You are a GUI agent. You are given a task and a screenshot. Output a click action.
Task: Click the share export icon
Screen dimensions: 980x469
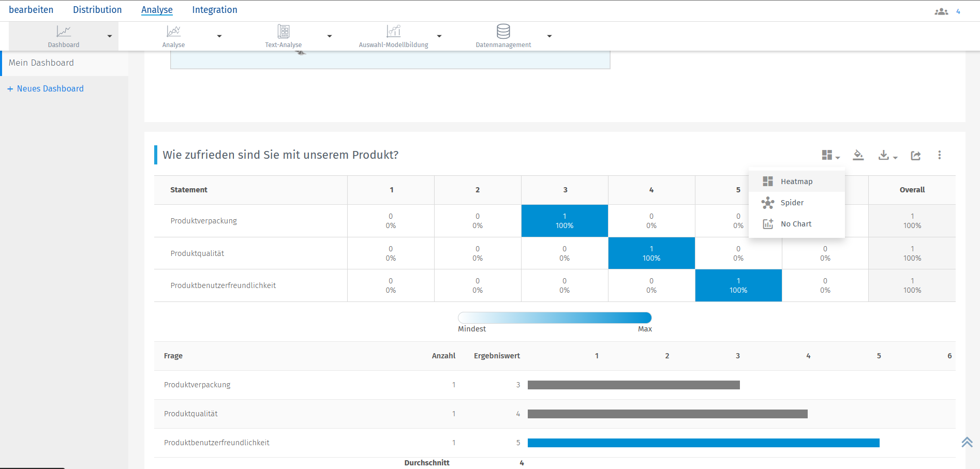tap(916, 155)
